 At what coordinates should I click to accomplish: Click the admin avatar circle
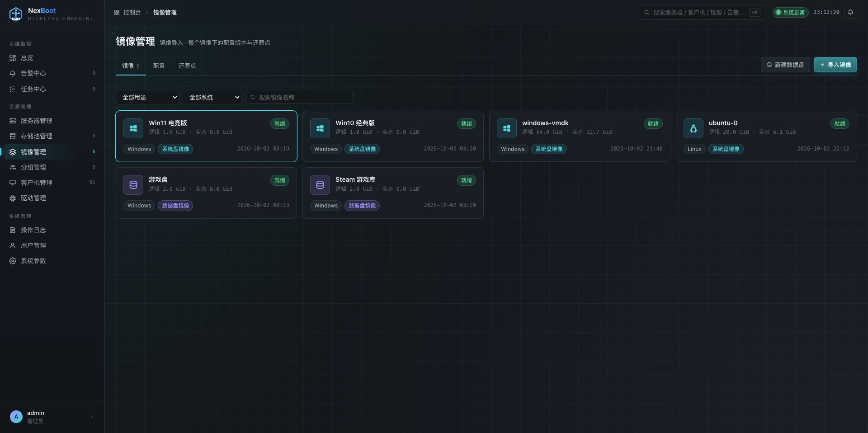(x=16, y=417)
